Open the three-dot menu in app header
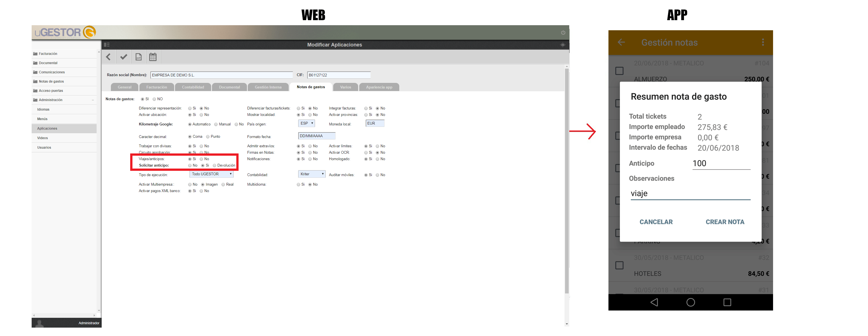 tap(763, 42)
